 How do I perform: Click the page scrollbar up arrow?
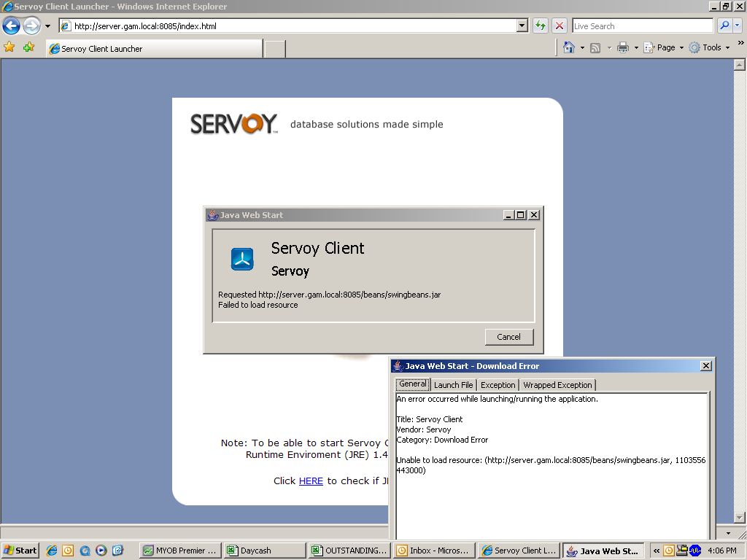740,65
